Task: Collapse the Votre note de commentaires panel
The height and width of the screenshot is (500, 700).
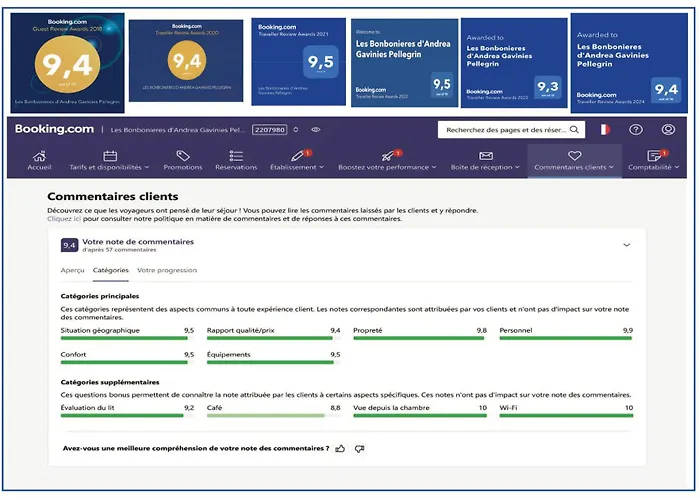Action: coord(627,245)
